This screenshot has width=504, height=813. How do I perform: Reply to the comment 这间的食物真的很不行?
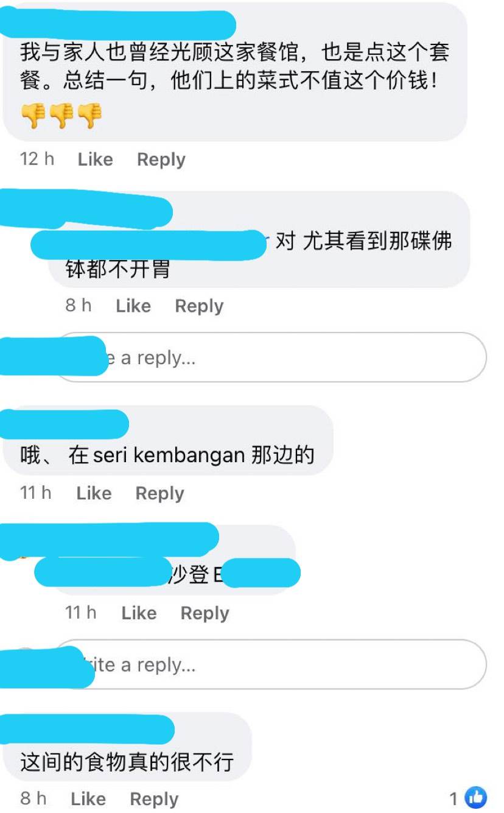pyautogui.click(x=154, y=798)
